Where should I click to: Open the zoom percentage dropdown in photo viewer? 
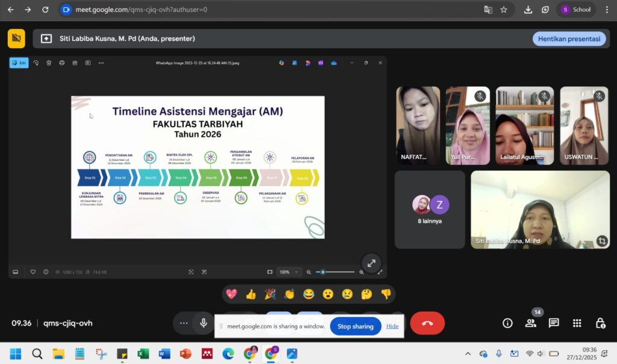pyautogui.click(x=288, y=272)
